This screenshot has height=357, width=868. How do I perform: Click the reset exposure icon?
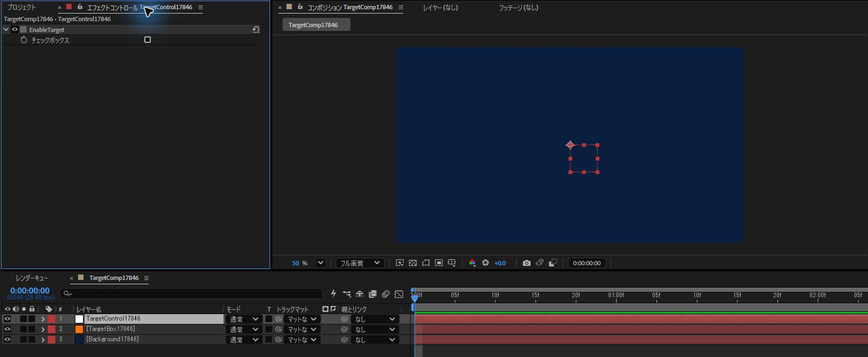[x=486, y=263]
